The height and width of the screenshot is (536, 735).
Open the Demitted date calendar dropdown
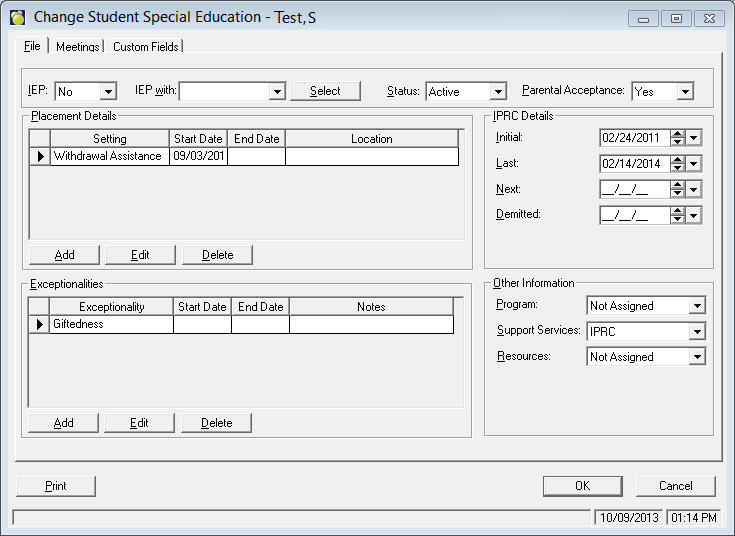pyautogui.click(x=694, y=215)
